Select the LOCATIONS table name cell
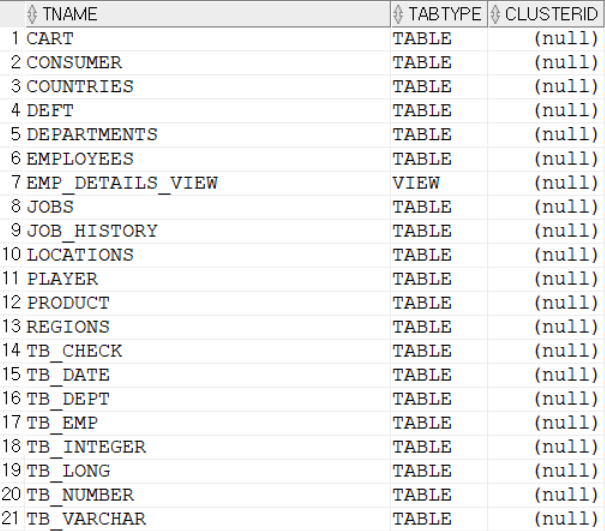The width and height of the screenshot is (605, 531). tap(208, 255)
